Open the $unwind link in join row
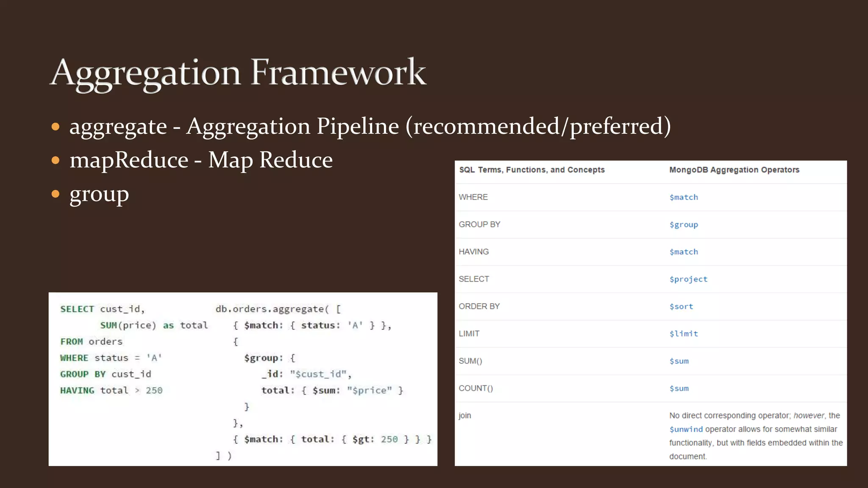This screenshot has width=868, height=488. (x=686, y=430)
